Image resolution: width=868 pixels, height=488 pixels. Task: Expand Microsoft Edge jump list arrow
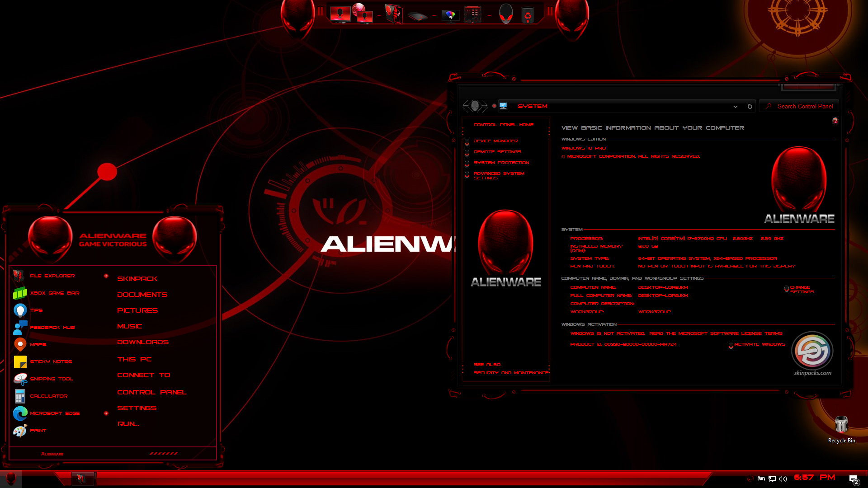tap(106, 413)
